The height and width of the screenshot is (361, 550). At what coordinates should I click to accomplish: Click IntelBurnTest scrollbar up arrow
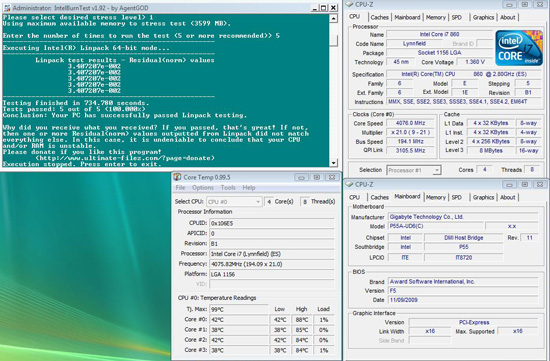point(334,18)
